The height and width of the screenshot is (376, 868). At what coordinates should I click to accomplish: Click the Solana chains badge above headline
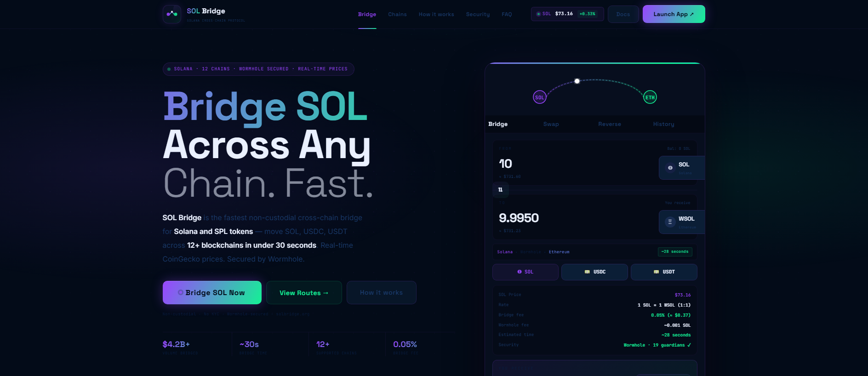(258, 69)
